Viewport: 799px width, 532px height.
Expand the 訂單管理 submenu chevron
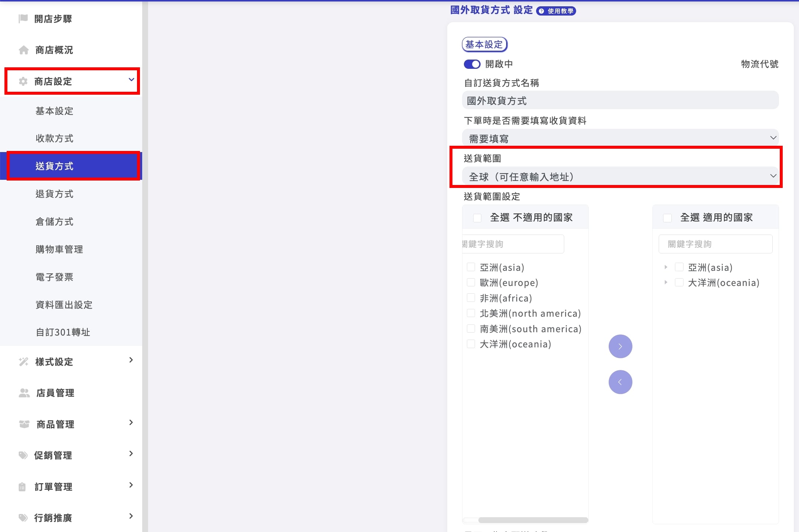coord(131,485)
